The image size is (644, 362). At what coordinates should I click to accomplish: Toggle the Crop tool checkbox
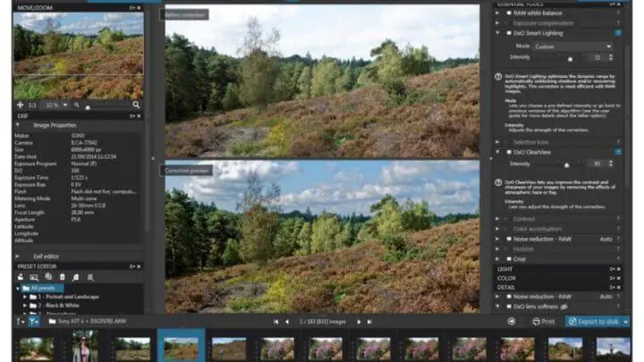click(x=509, y=259)
